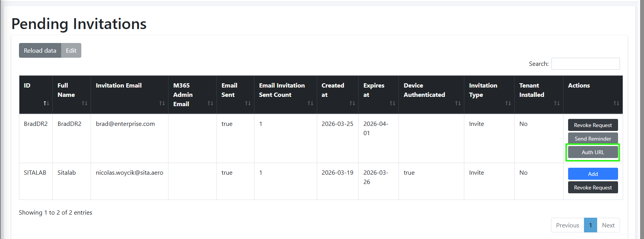
Task: Sort by Invitation Email column icon
Action: pyautogui.click(x=162, y=103)
